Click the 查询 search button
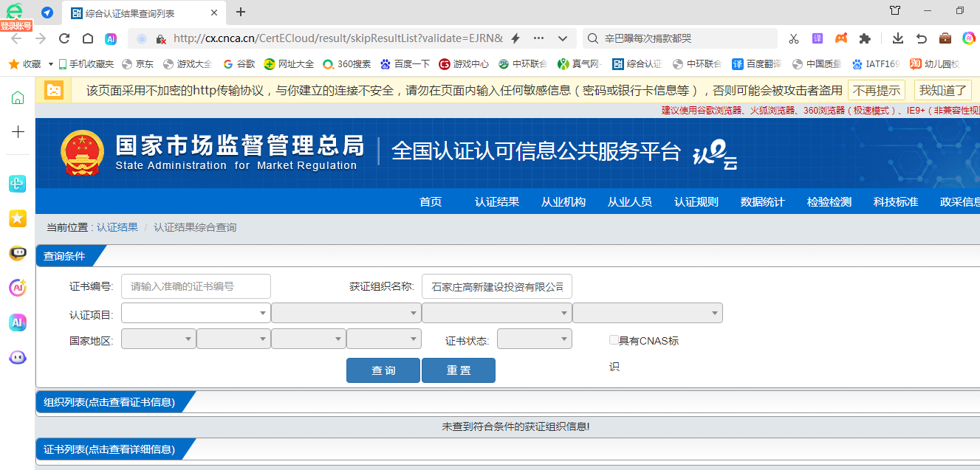This screenshot has width=980, height=470. coord(383,370)
